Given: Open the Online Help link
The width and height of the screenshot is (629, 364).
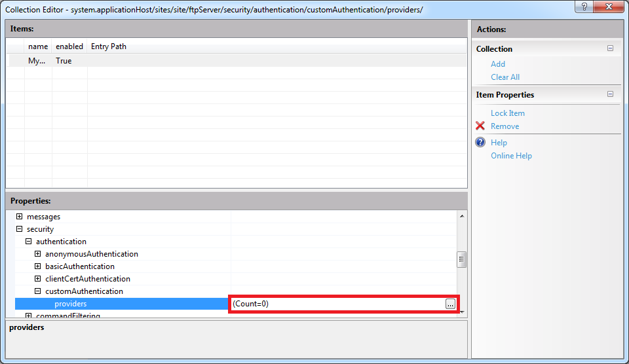Looking at the screenshot, I should [x=511, y=156].
